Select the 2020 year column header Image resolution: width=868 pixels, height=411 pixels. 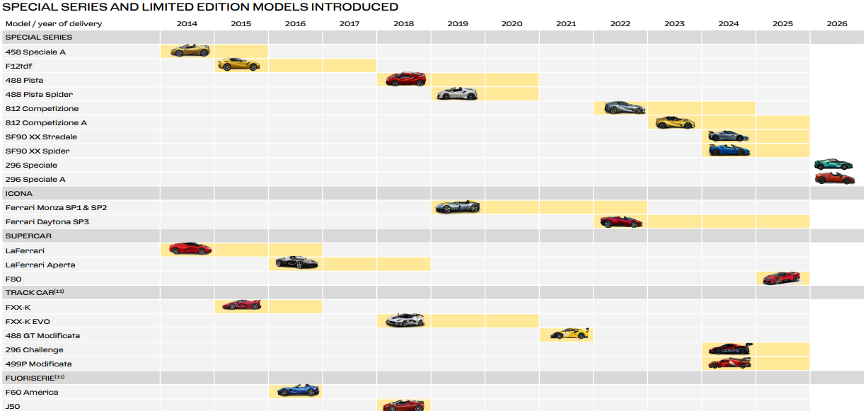511,24
